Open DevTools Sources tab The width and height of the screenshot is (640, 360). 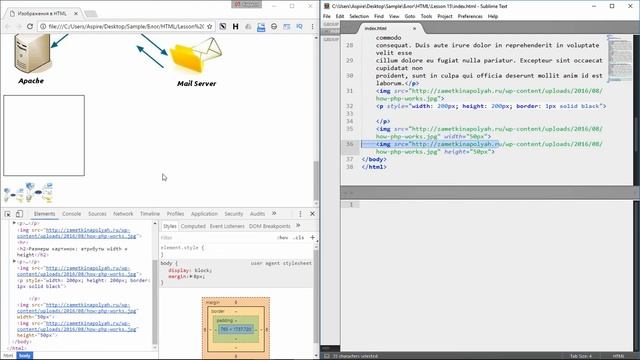[x=97, y=214]
